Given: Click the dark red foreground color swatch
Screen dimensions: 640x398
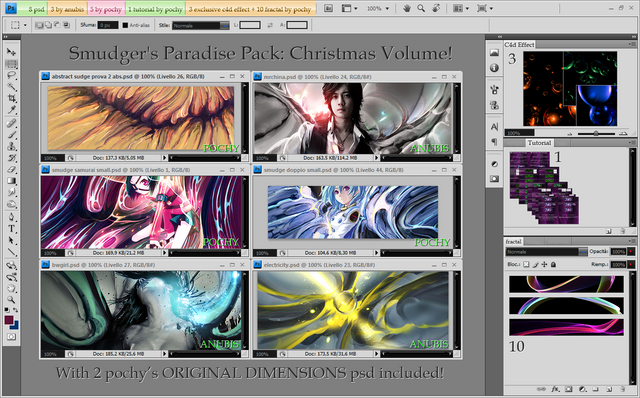Looking at the screenshot, I should click(9, 320).
